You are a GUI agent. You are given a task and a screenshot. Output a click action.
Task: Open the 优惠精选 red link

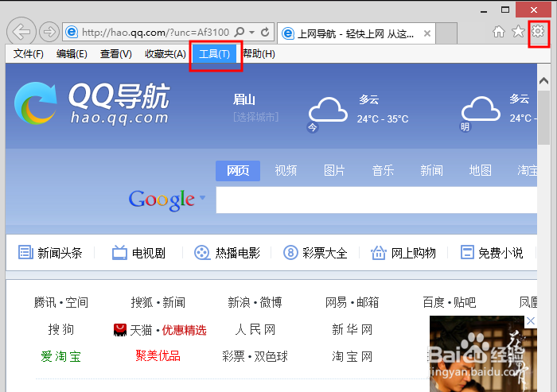click(x=184, y=330)
